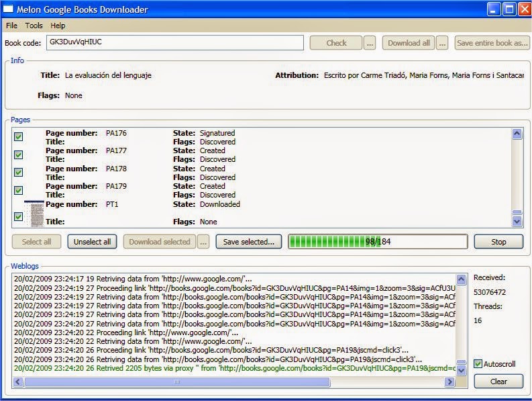Click page number text 'PA176'
The image size is (532, 401).
[x=116, y=133]
